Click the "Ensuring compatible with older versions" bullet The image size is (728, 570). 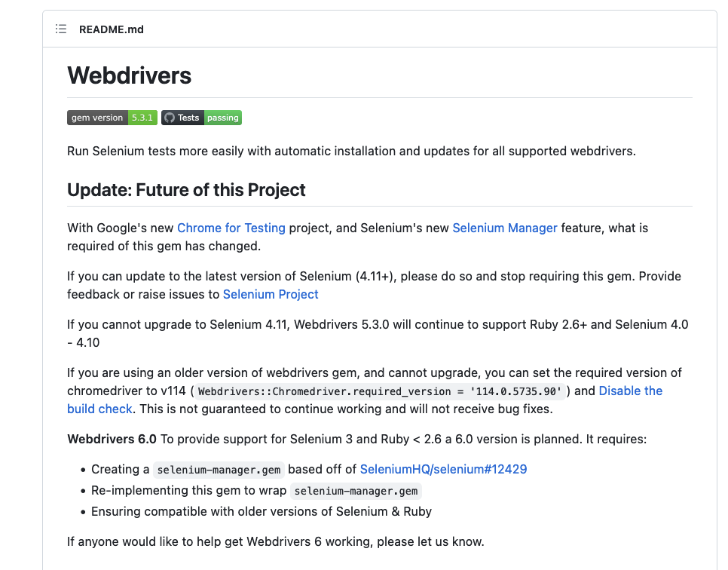[x=262, y=511]
